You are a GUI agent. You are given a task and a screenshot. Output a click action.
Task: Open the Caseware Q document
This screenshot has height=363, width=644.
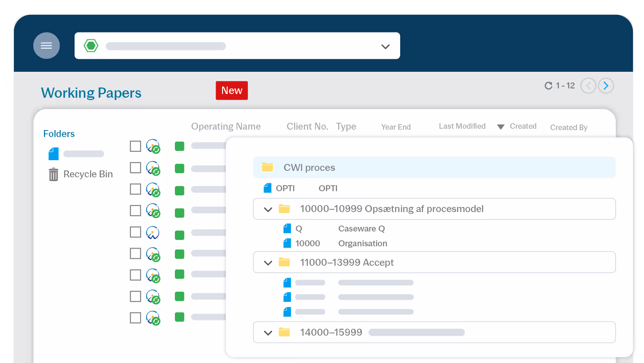[361, 229]
